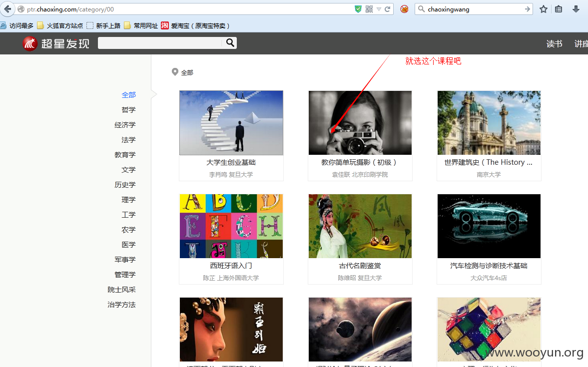Open the staircase thumbnail of 大学生创业基础

(x=231, y=123)
